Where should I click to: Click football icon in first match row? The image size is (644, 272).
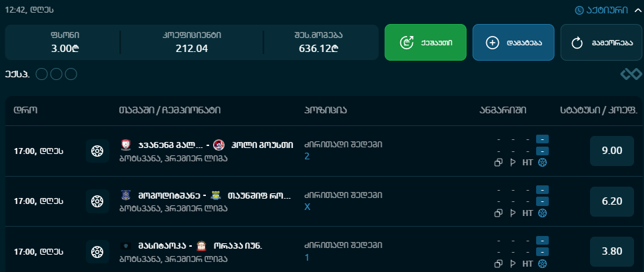(x=97, y=151)
